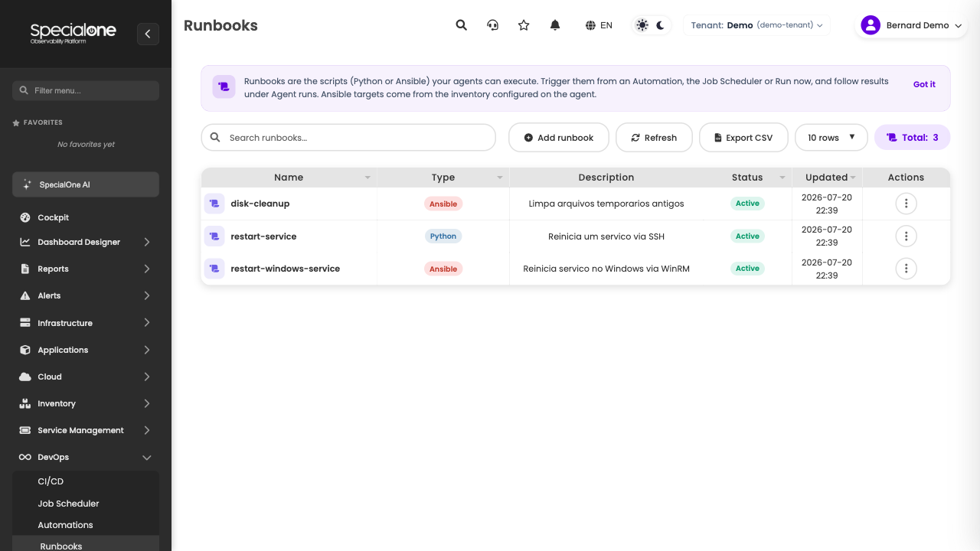Click the runbook icon in the info banner
The height and width of the screenshot is (551, 980).
click(x=224, y=87)
